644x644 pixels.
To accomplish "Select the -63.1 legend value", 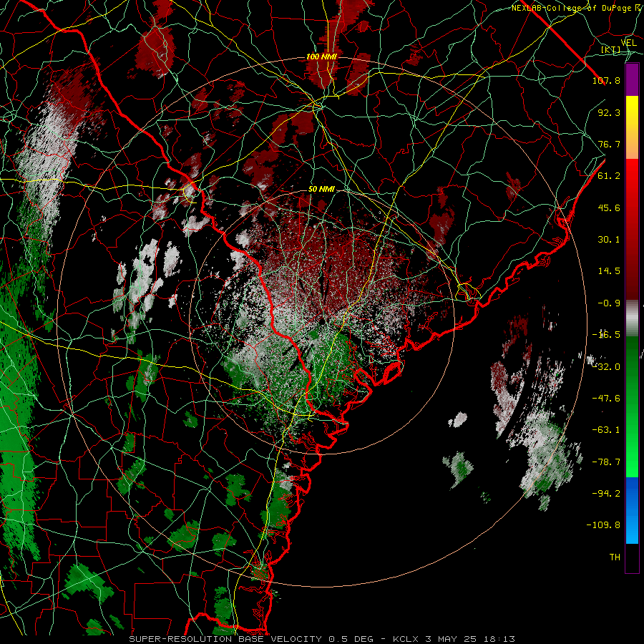I will click(x=606, y=430).
